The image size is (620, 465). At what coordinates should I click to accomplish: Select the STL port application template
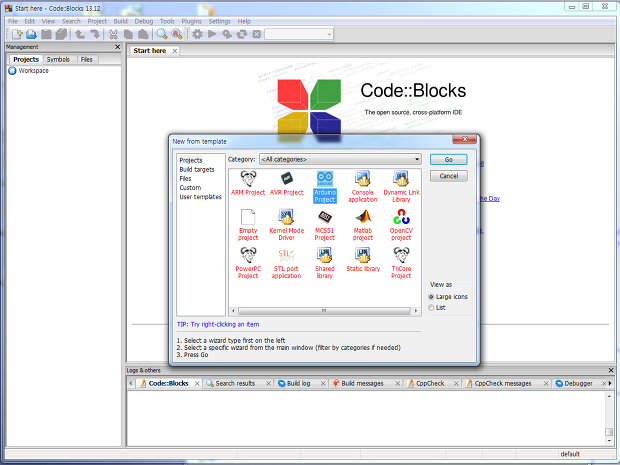(286, 263)
